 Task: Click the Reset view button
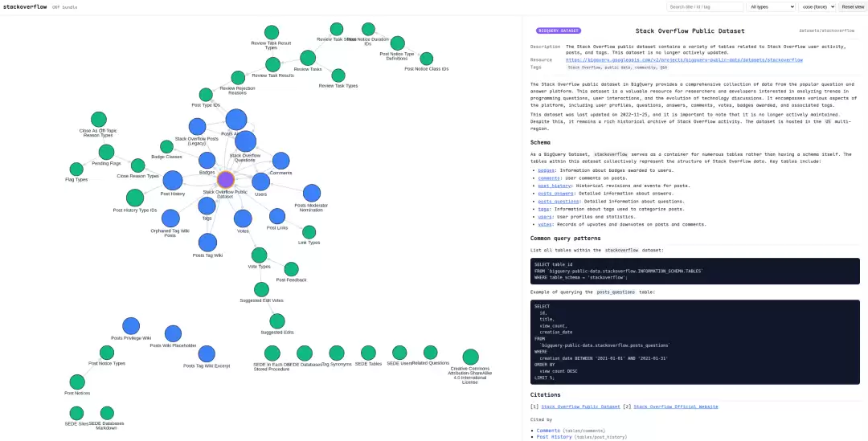point(853,7)
